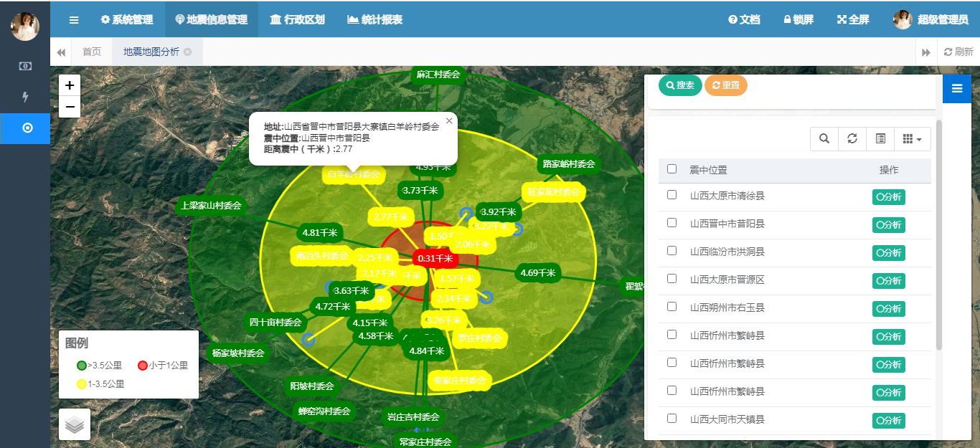Screen dimensions: 980x448
Task: Check the 山西临汾市洪洞县 row checkbox
Action: (x=672, y=251)
